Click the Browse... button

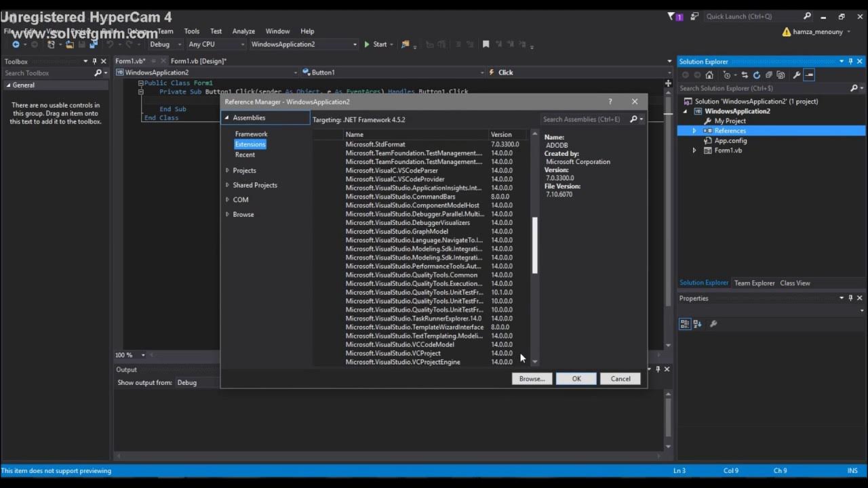(x=532, y=379)
